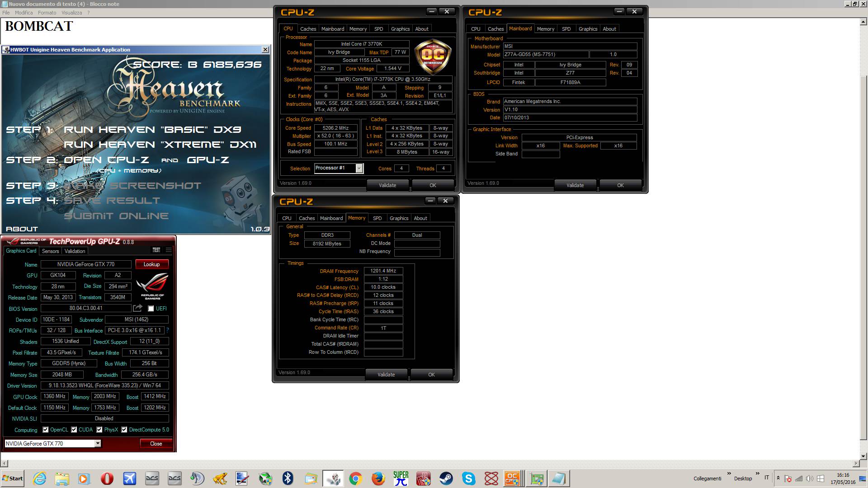Click the first DCS taskbar icon
Viewport: 868px width, 488px height.
pos(152,478)
